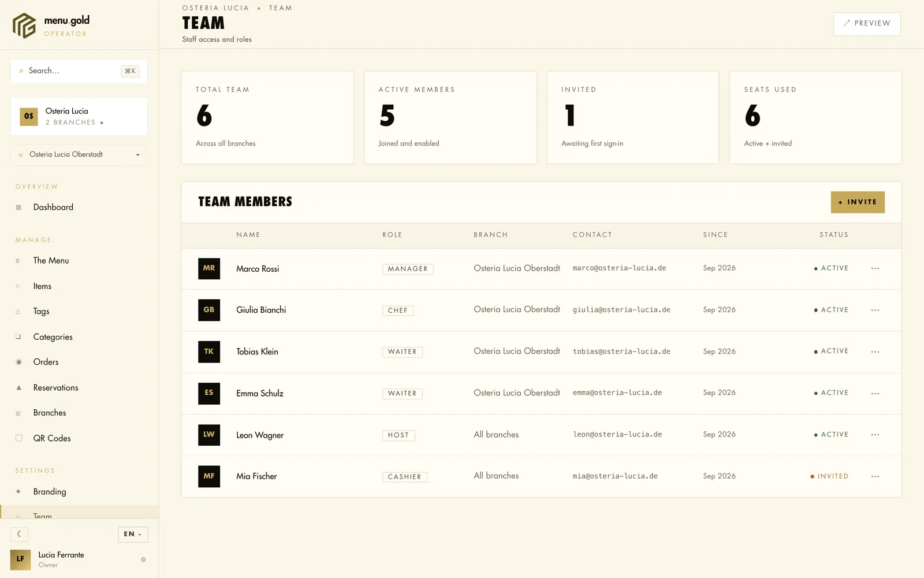Click the menu.gold logo icon
The height and width of the screenshot is (578, 924).
click(24, 25)
